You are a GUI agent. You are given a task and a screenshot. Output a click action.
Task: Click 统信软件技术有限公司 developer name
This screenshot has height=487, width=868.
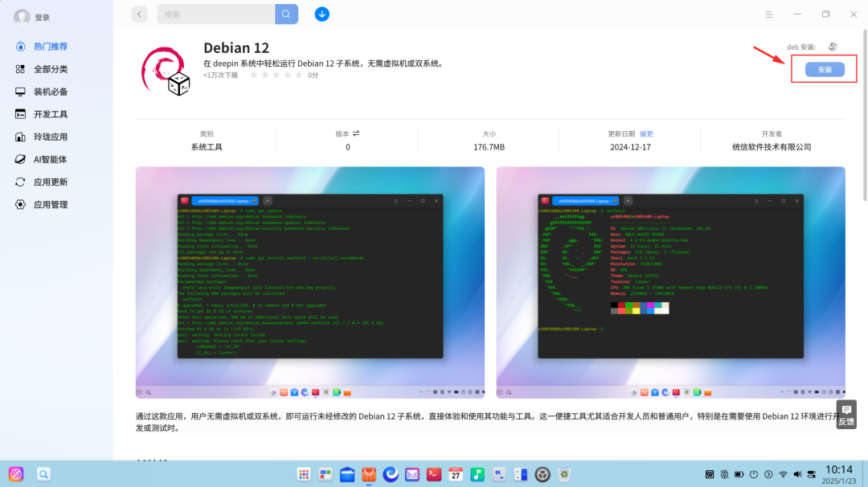(x=772, y=147)
